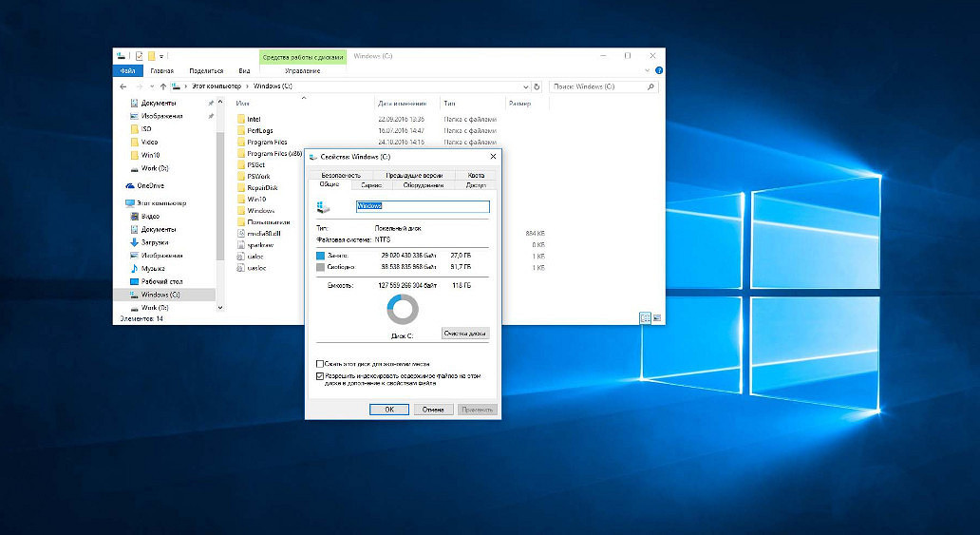Select Загрузки in the sidebar

tap(154, 242)
